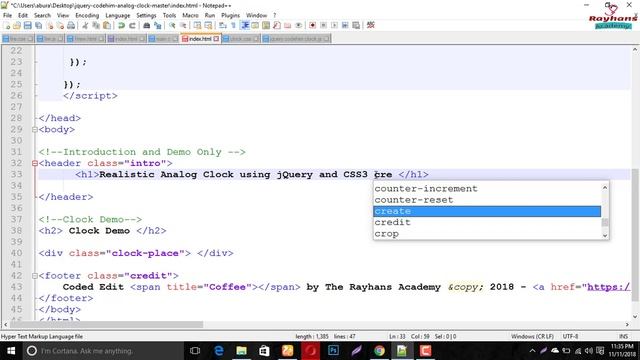Click the editor vertical scrollbar thumb

635,235
